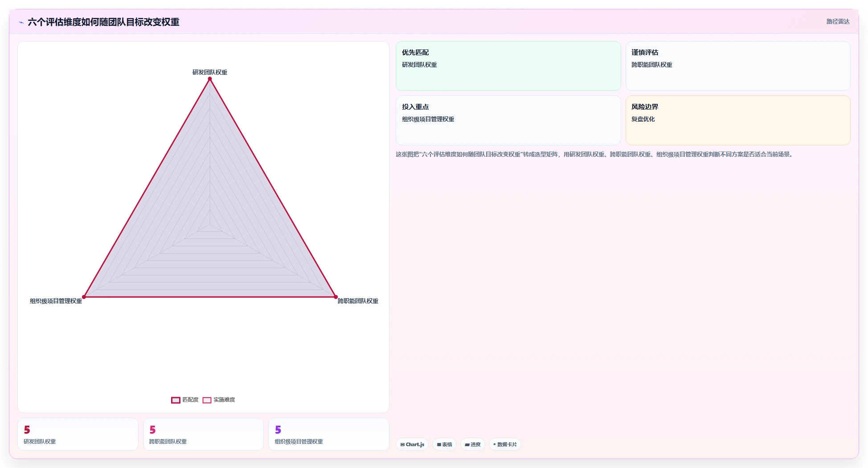Click the chart icon beside the page title

click(21, 22)
